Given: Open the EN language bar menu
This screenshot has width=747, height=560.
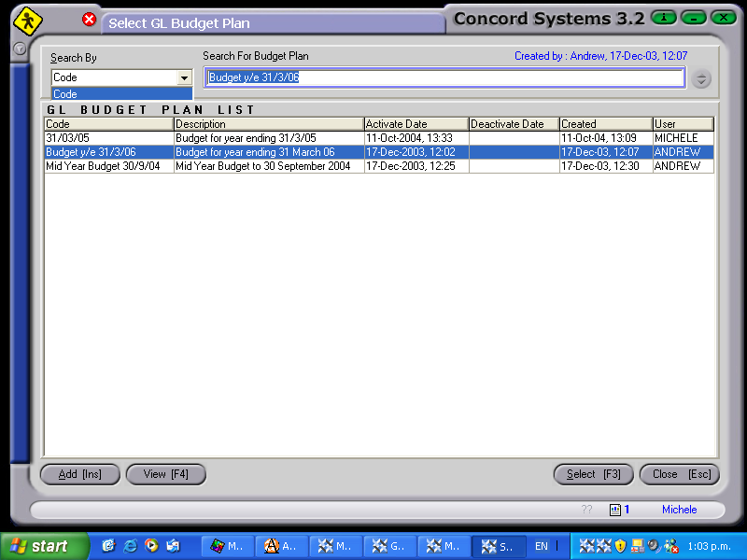Looking at the screenshot, I should tap(543, 546).
